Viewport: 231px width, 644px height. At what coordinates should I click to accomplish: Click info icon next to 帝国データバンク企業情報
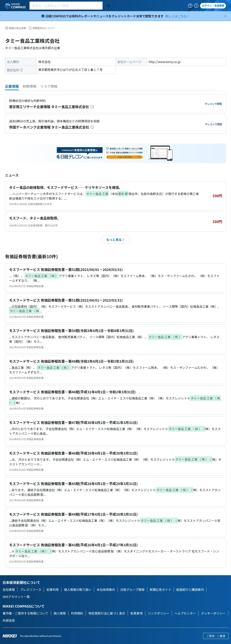92,127
